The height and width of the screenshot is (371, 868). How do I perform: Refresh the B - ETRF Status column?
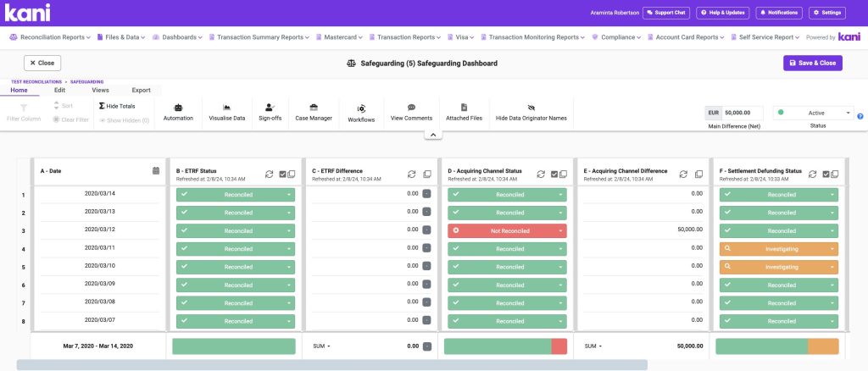tap(270, 174)
